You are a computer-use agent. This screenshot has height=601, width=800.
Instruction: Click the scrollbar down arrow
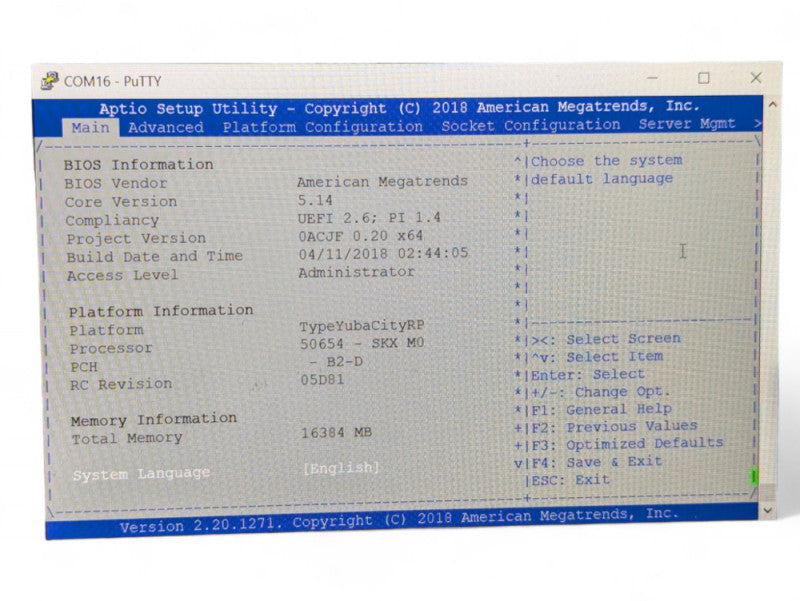point(768,510)
